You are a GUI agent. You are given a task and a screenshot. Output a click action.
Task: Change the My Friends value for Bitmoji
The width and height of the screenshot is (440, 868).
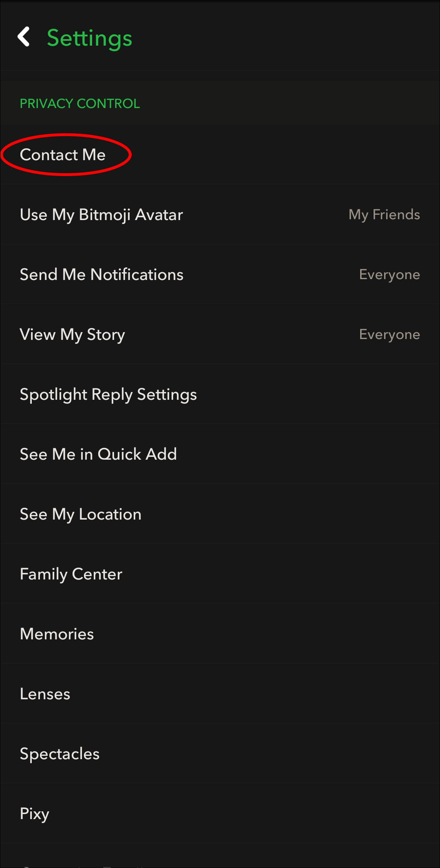(x=384, y=215)
